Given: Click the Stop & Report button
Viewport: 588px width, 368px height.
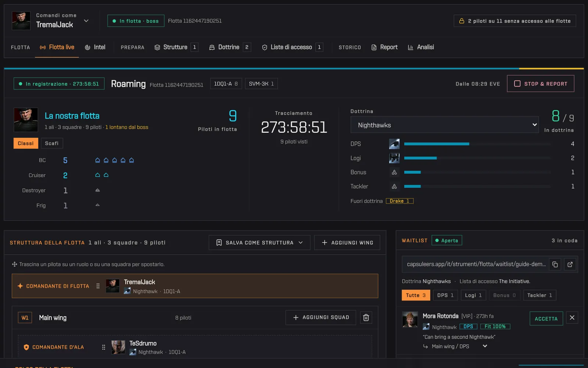Looking at the screenshot, I should tap(541, 84).
